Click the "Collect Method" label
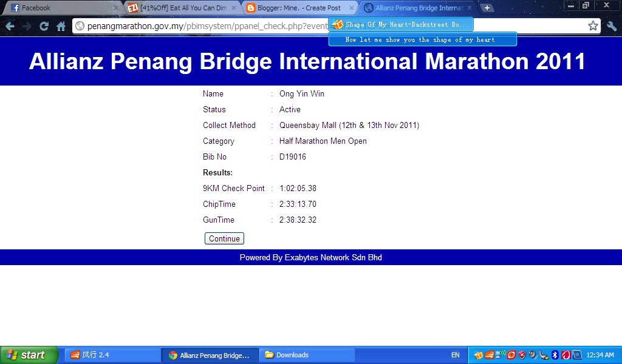The width and height of the screenshot is (622, 364). [x=229, y=126]
